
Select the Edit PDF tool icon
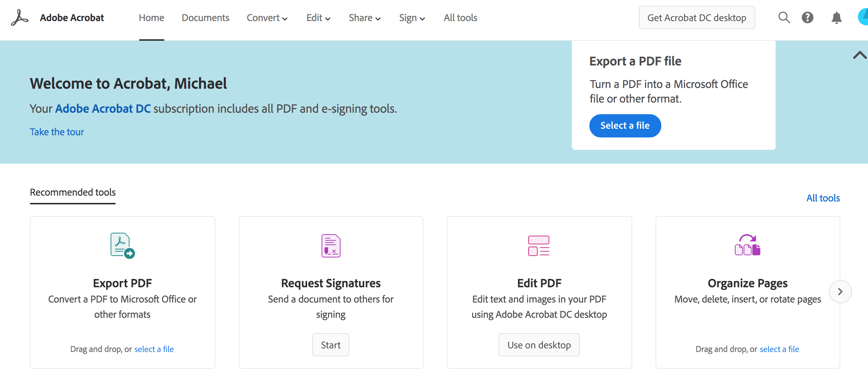point(539,245)
